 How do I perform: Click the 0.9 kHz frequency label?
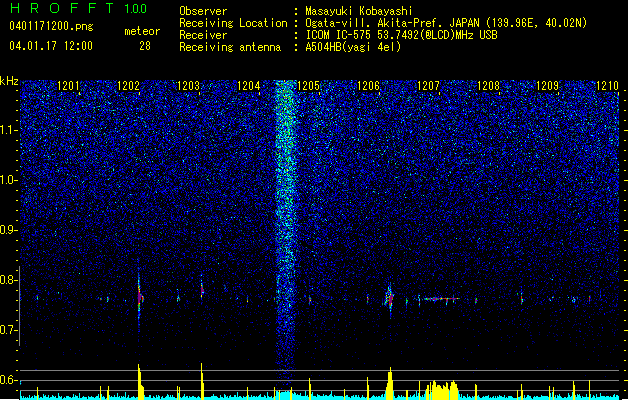(8, 230)
